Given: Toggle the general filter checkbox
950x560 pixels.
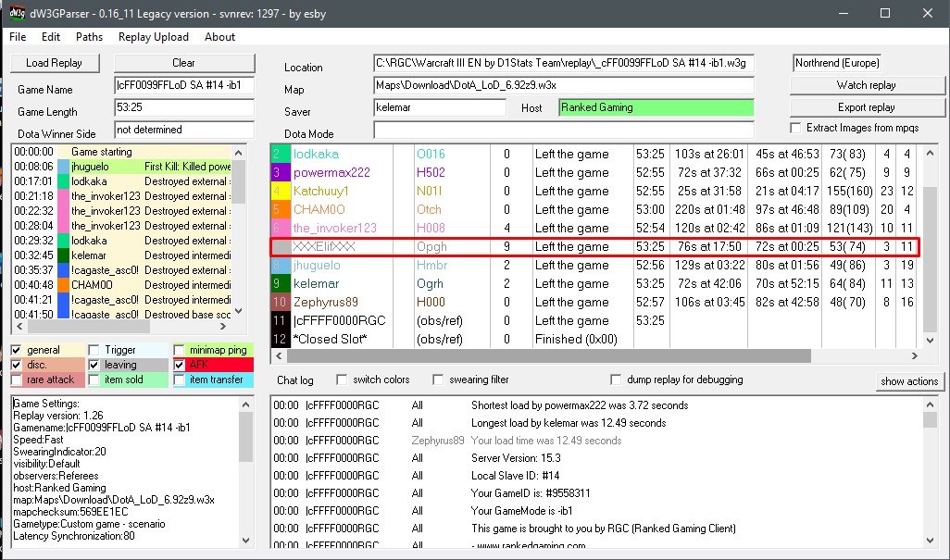Looking at the screenshot, I should pos(17,350).
